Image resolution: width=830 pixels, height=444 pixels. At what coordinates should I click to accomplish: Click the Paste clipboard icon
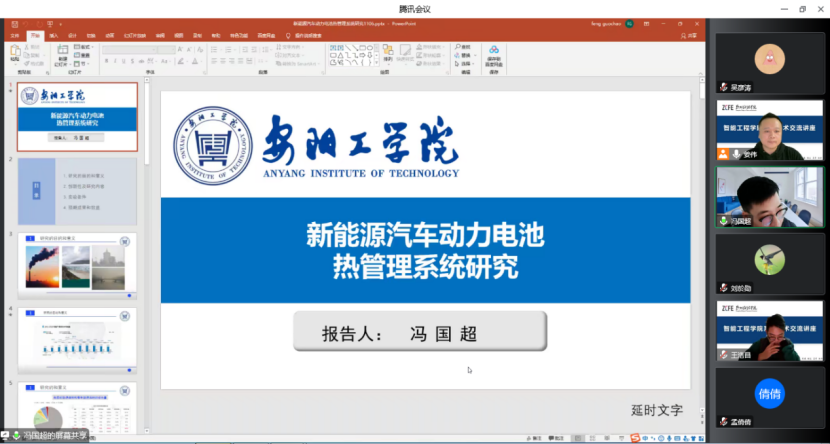[x=15, y=51]
